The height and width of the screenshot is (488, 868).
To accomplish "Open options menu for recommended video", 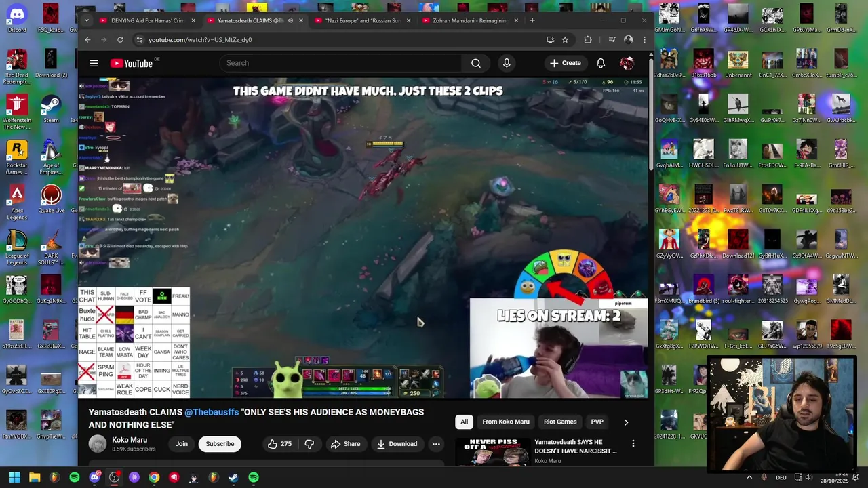I will tap(633, 444).
